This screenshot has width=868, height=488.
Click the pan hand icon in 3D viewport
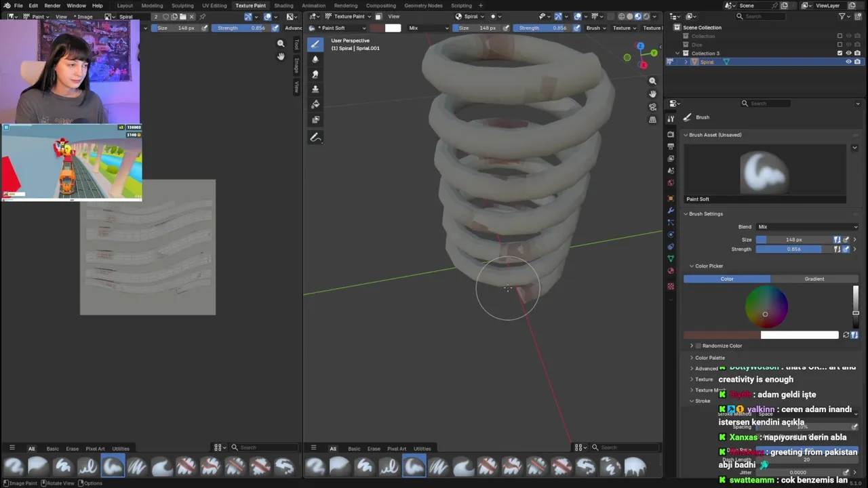tap(652, 94)
